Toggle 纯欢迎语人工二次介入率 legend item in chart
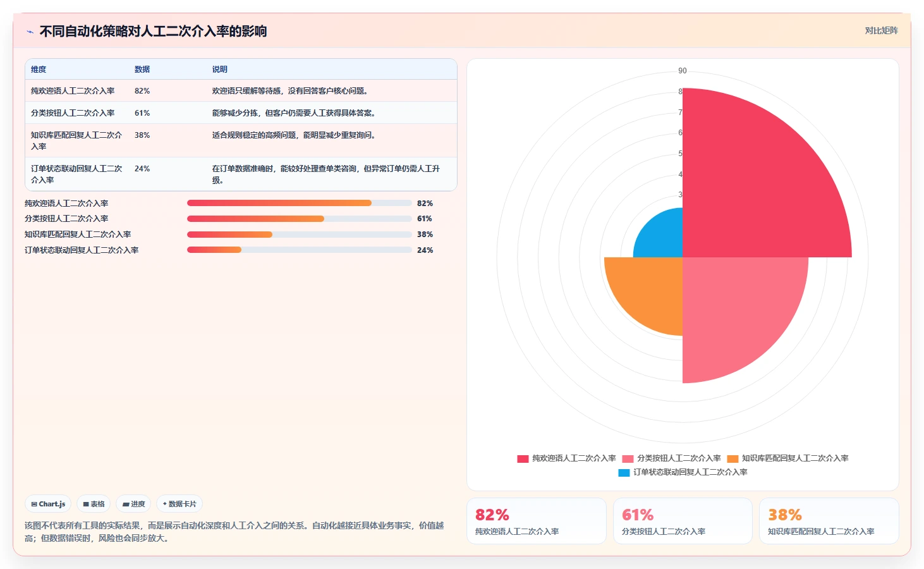The image size is (924, 569). coord(566,458)
